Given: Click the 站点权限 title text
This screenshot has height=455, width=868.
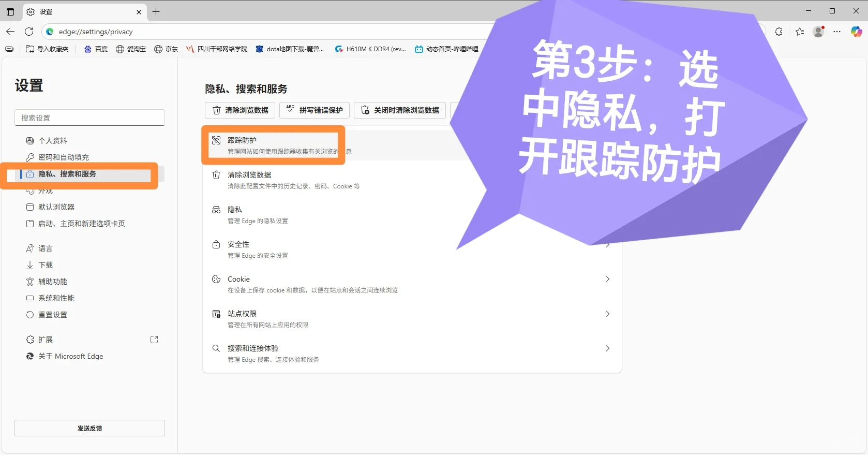Looking at the screenshot, I should 242,314.
